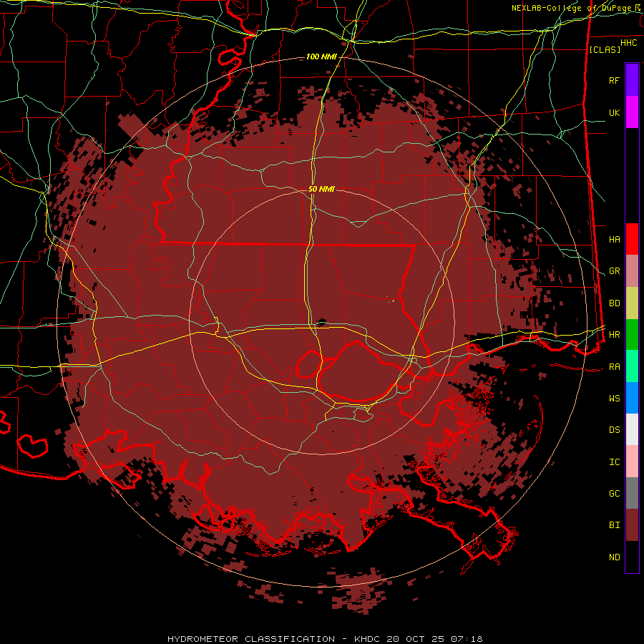Click the RF purple legend swatch
The height and width of the screenshot is (644, 644).
click(x=632, y=80)
